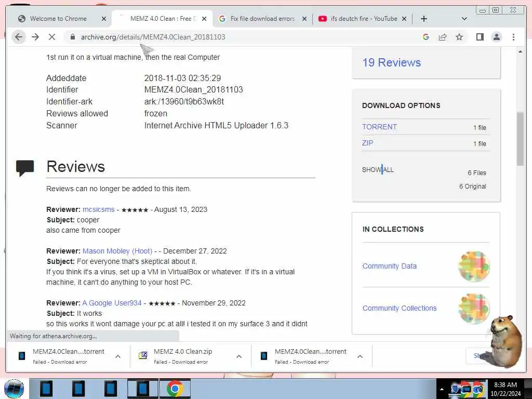Image resolution: width=532 pixels, height=399 pixels.
Task: Open reviewer Mason Mobley (Hoot) profile
Action: (117, 251)
